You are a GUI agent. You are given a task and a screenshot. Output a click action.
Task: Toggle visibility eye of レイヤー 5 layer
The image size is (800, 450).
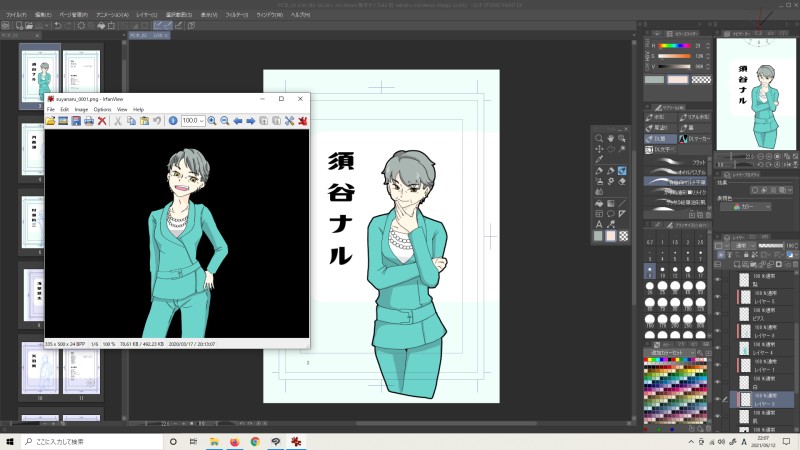point(717,298)
